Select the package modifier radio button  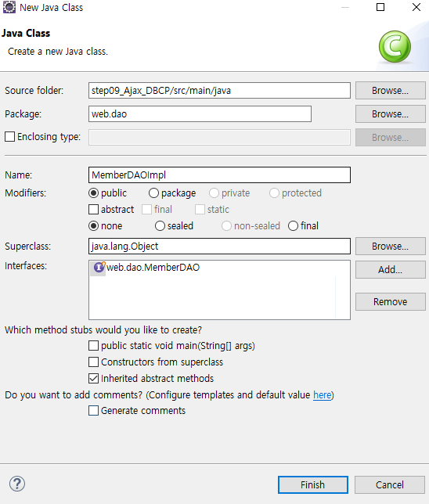pyautogui.click(x=153, y=193)
